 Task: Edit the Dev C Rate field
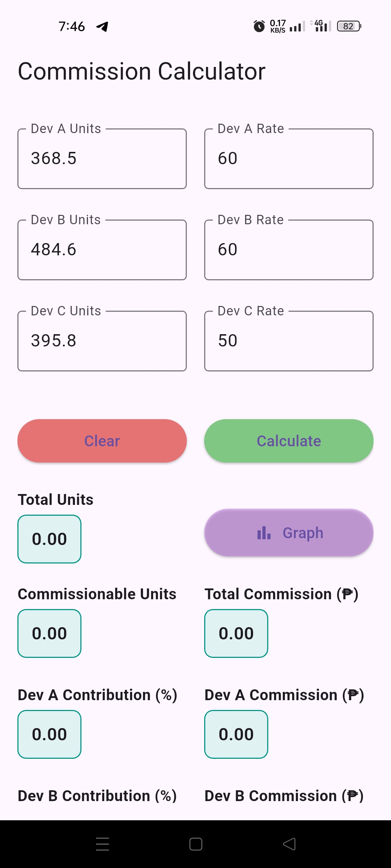[x=289, y=341]
